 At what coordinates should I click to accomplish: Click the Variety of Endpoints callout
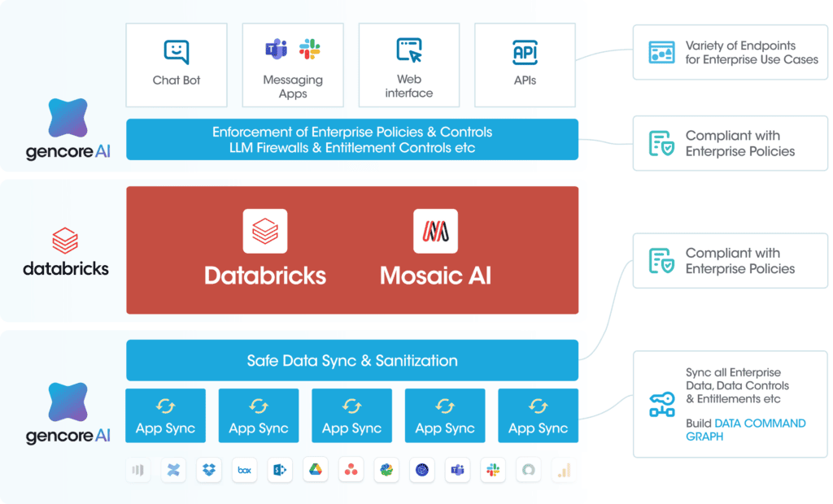click(730, 51)
